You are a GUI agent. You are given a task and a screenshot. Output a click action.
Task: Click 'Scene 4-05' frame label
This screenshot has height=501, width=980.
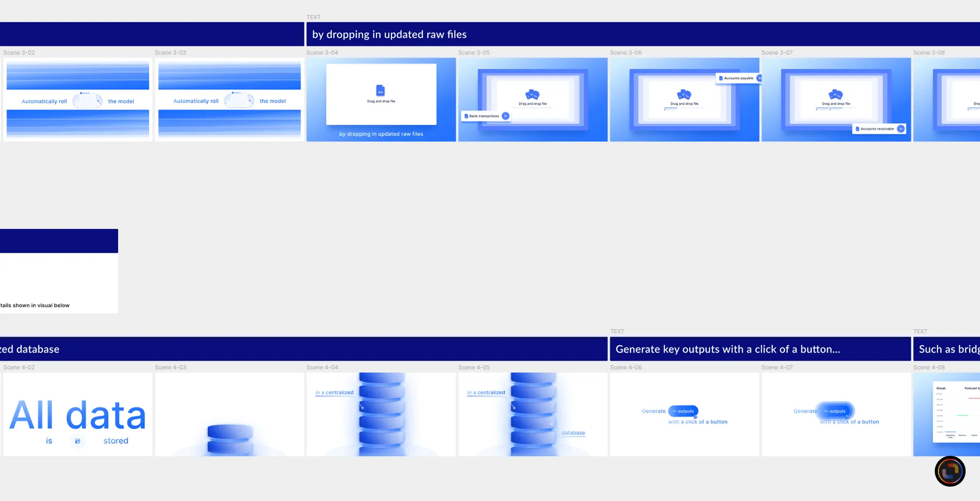(x=474, y=368)
